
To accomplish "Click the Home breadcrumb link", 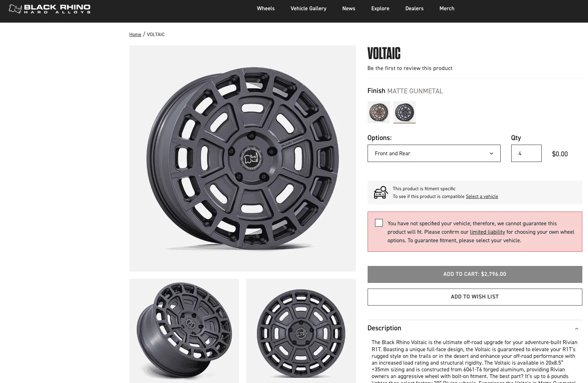I will 135,34.
